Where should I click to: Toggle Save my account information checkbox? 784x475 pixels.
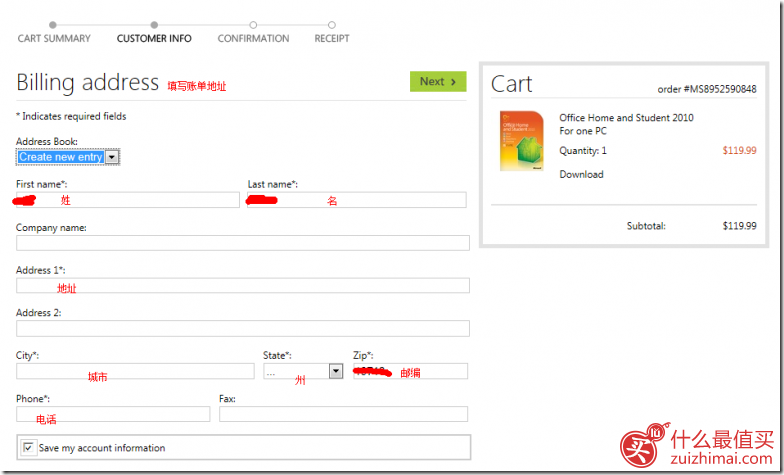(28, 447)
